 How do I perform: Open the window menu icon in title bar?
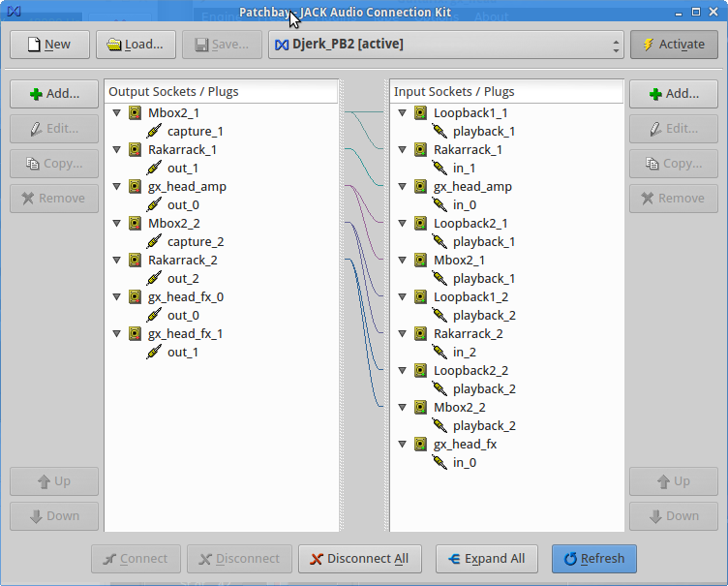coord(14,12)
